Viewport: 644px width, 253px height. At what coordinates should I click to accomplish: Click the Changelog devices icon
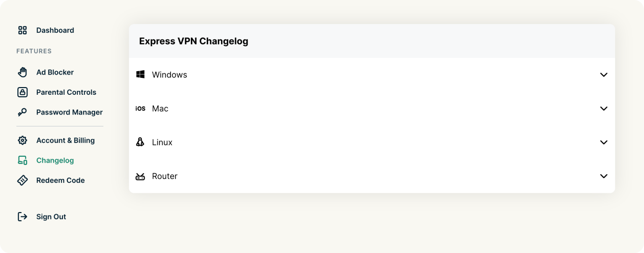pyautogui.click(x=23, y=161)
